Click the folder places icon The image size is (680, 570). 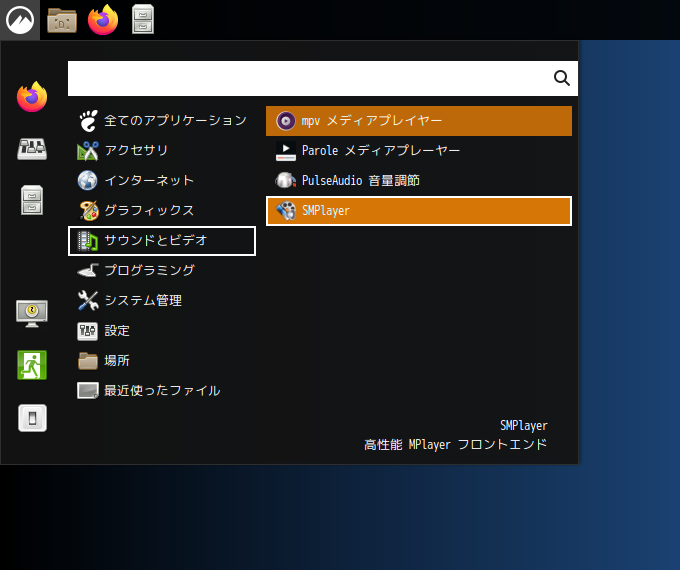88,361
